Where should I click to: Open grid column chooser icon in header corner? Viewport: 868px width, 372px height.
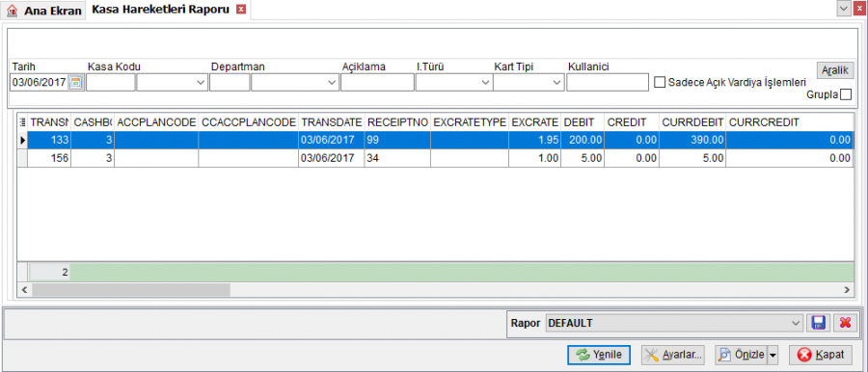(23, 121)
